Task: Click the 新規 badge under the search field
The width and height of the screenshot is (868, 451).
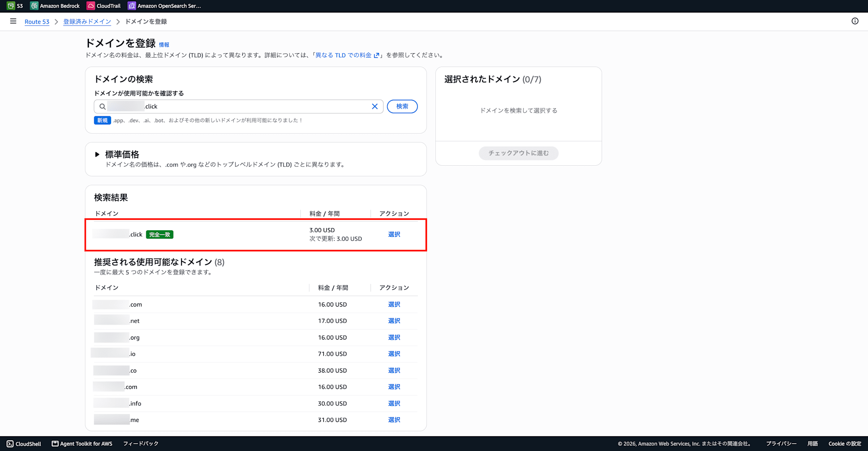Action: 102,121
